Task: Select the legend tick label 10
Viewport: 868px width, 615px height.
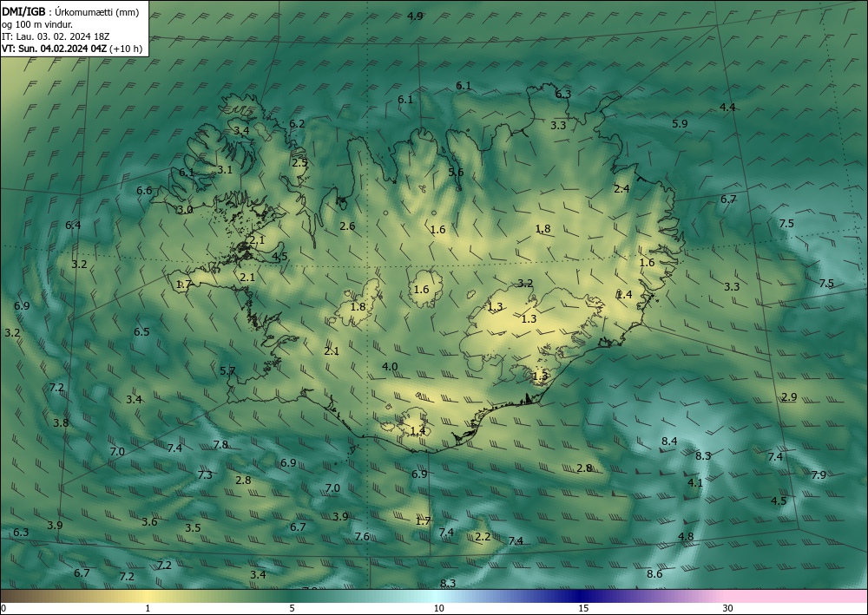Action: click(x=439, y=608)
